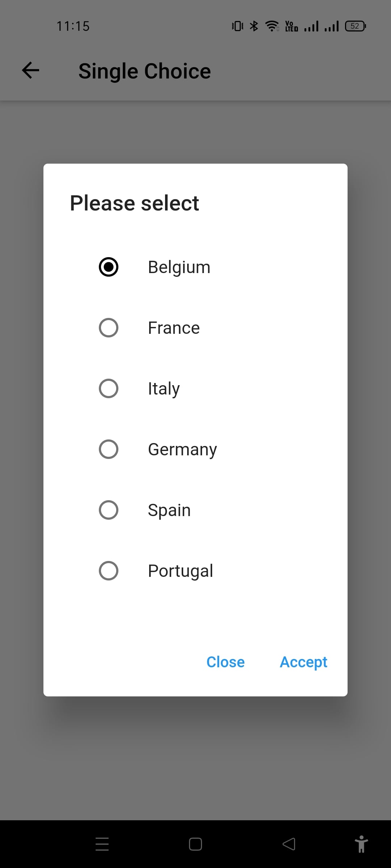Select the Portugal radio button
Image resolution: width=391 pixels, height=868 pixels.
pos(109,571)
